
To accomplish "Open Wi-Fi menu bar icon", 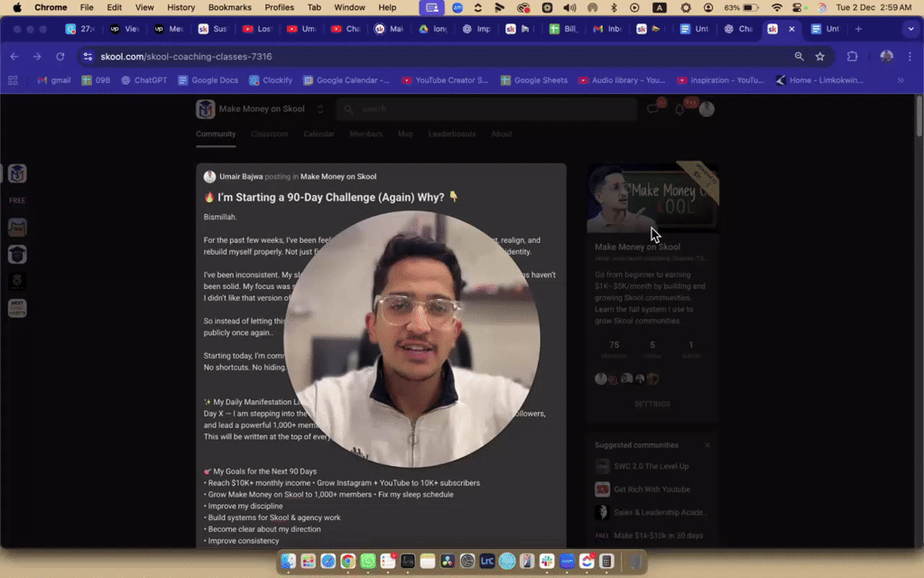I will click(x=777, y=7).
